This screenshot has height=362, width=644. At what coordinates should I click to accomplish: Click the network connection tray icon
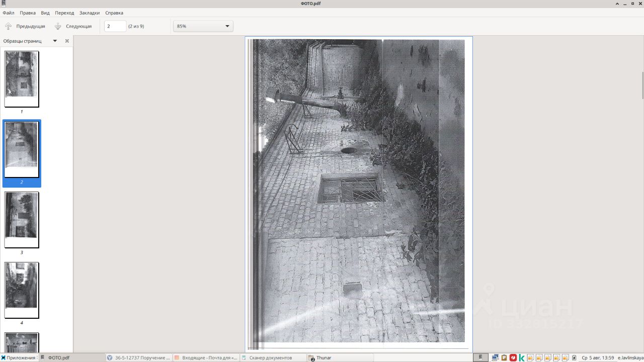pyautogui.click(x=495, y=358)
